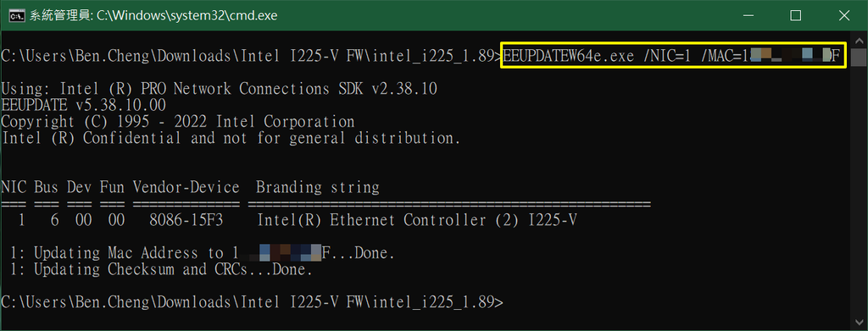Click the 8086-15F3 device ID value

[x=186, y=221]
